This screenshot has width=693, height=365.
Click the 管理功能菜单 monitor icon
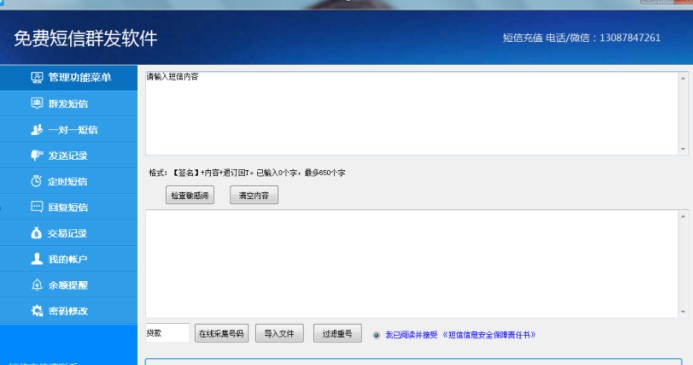[x=37, y=78]
